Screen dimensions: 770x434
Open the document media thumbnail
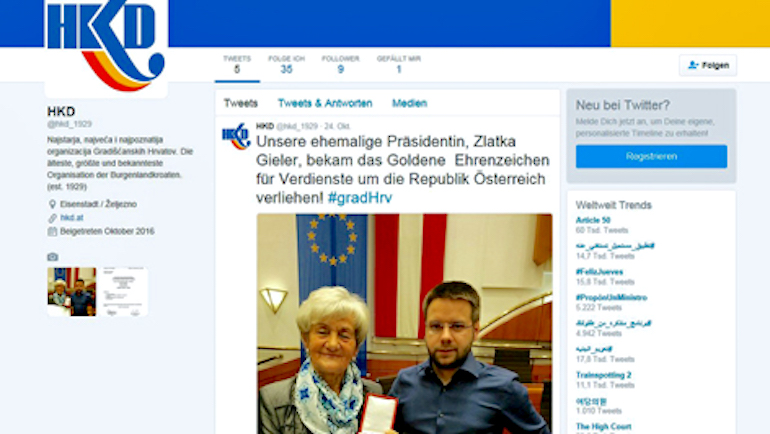[123, 292]
